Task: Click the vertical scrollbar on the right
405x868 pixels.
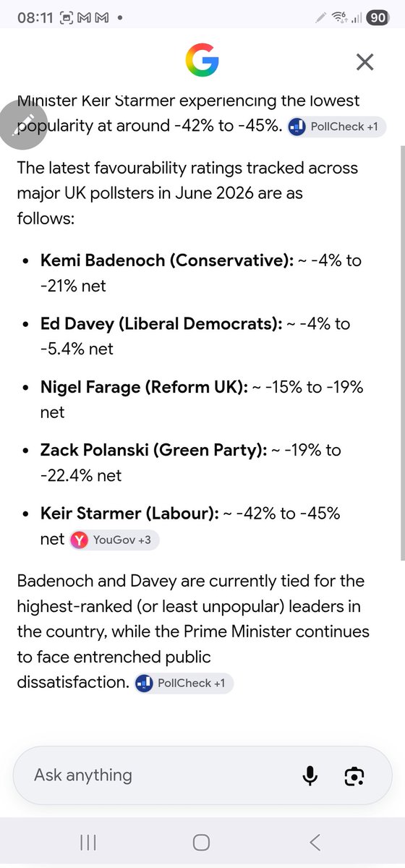Action: pyautogui.click(x=402, y=351)
